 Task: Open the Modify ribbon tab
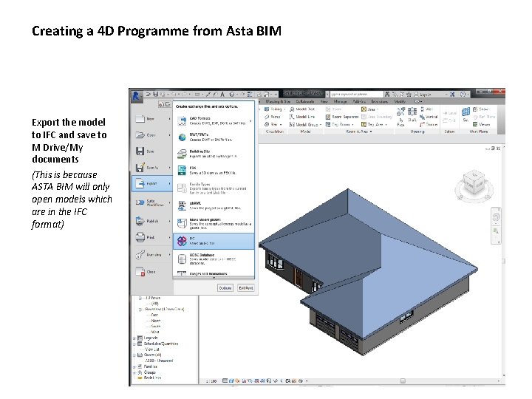pos(400,101)
